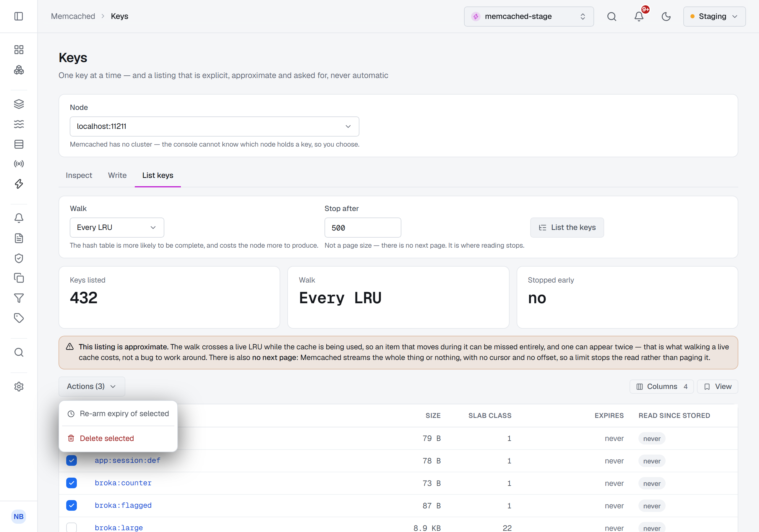Open the Columns 4 chooser
The image size is (759, 532).
point(661,387)
